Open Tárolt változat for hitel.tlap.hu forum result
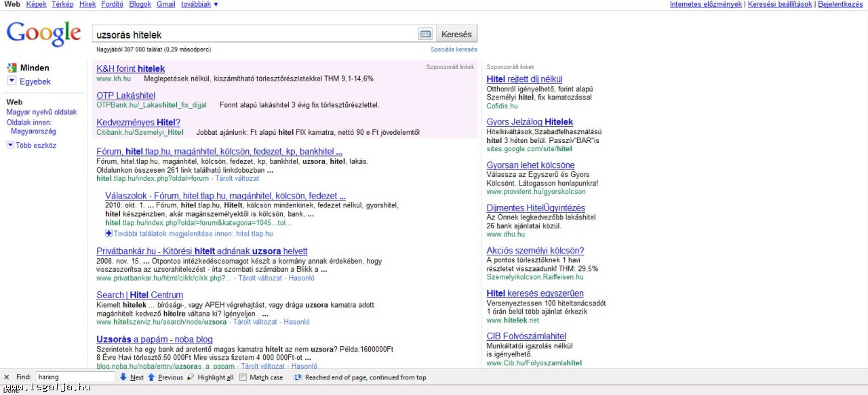Image resolution: width=868 pixels, height=395 pixels. point(237,179)
